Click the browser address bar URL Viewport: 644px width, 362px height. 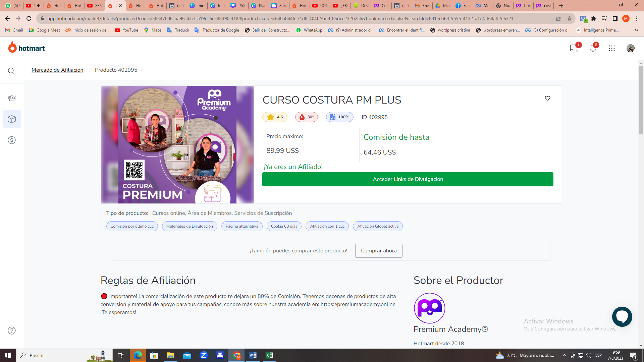tap(280, 18)
